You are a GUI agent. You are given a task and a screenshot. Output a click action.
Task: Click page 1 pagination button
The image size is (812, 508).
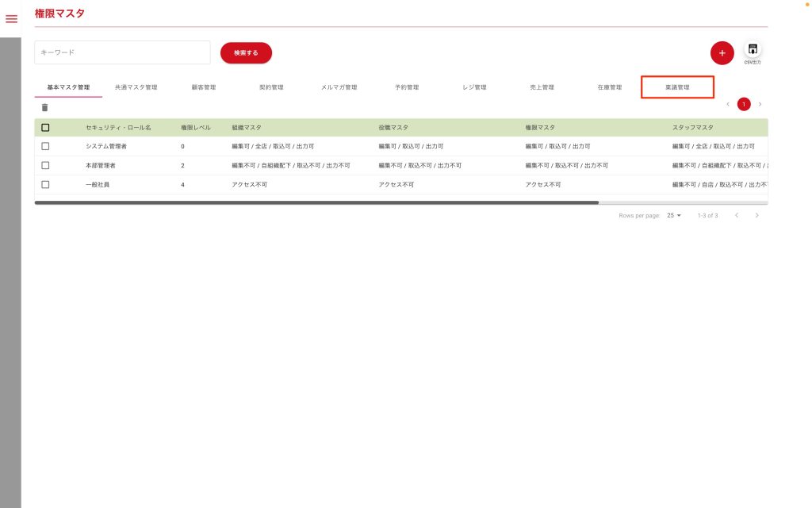(x=744, y=105)
